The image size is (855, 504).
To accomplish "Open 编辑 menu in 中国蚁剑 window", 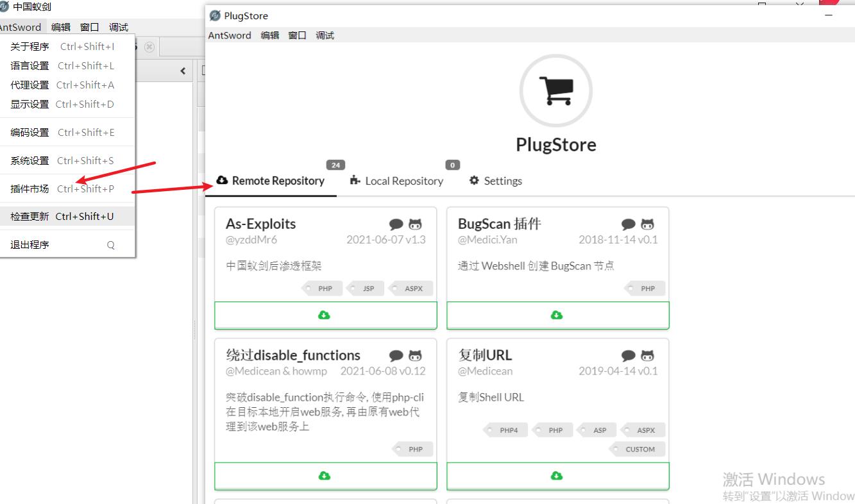I will point(61,27).
